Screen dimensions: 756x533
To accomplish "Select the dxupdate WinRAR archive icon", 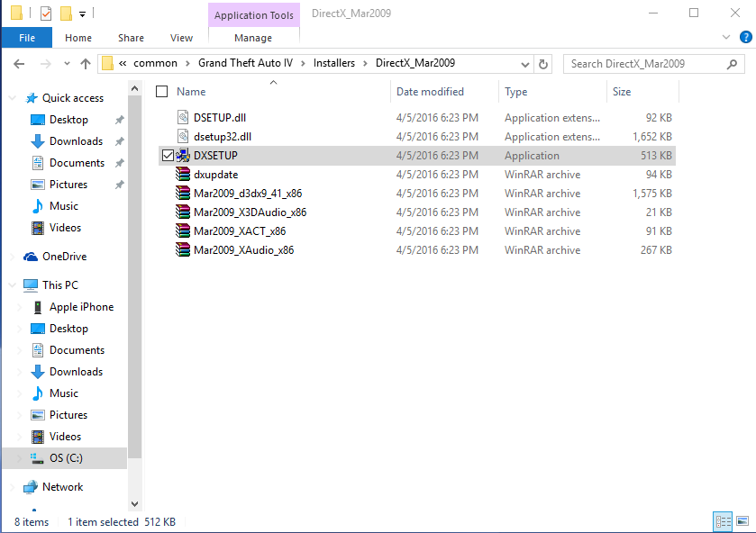I will coord(183,175).
